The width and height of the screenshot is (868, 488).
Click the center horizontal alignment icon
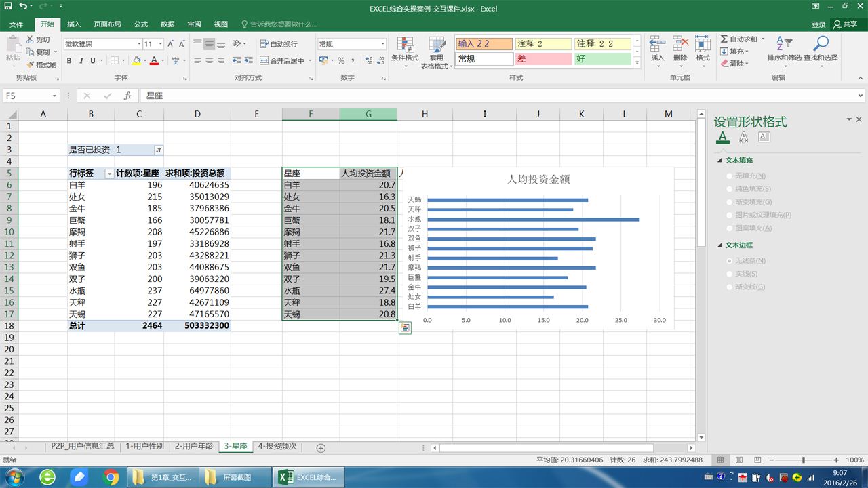tap(210, 61)
